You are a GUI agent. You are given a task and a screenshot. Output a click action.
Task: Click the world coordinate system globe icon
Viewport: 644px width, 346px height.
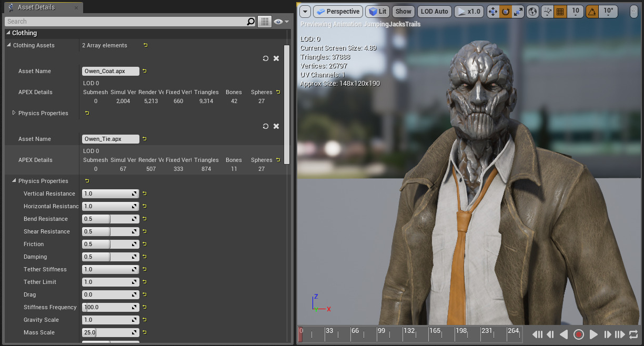click(x=532, y=12)
